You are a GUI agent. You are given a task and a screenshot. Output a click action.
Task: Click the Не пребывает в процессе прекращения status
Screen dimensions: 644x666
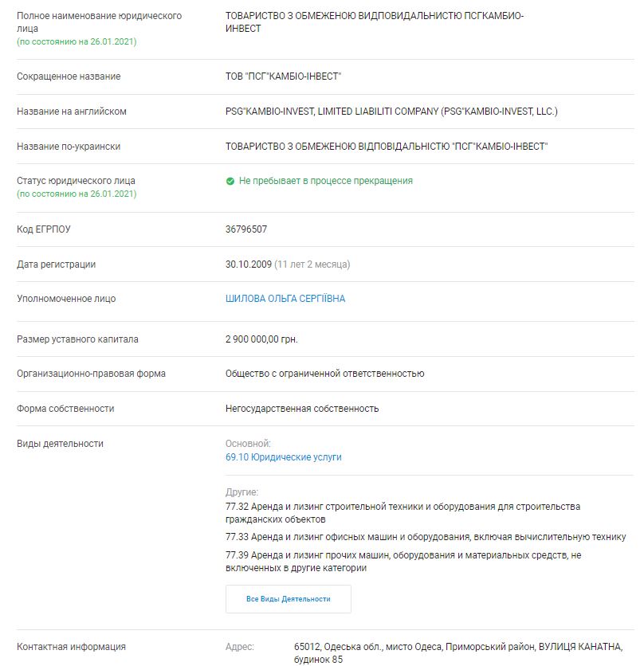[325, 181]
